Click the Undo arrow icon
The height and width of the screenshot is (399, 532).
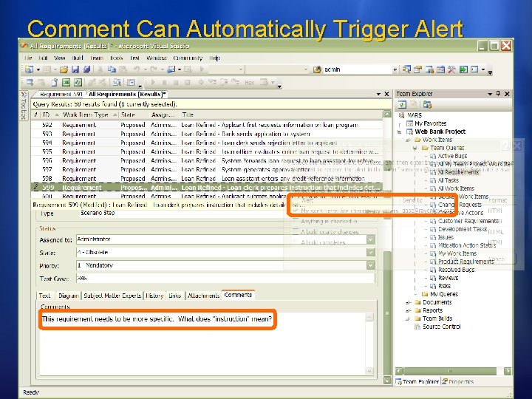137,69
